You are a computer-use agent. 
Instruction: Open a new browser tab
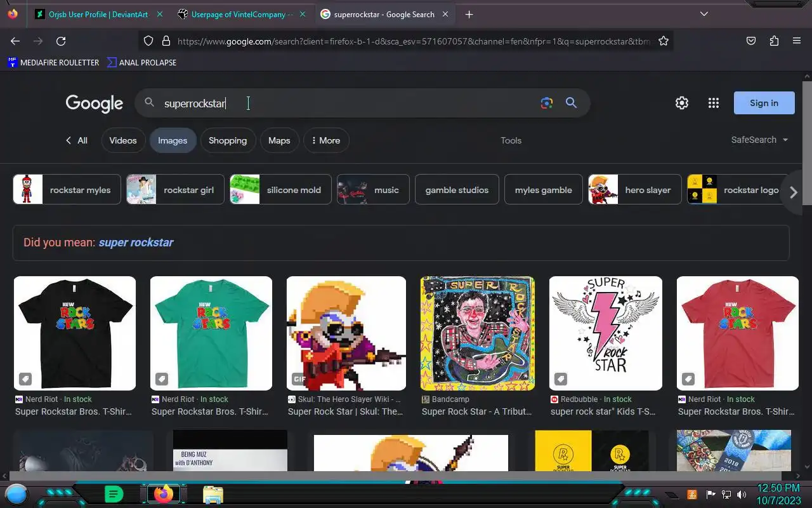coord(469,14)
